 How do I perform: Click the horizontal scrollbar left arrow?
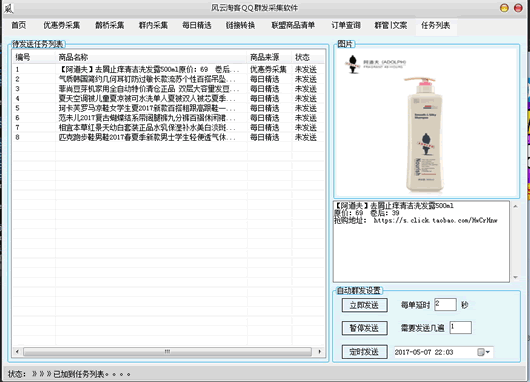pyautogui.click(x=17, y=352)
